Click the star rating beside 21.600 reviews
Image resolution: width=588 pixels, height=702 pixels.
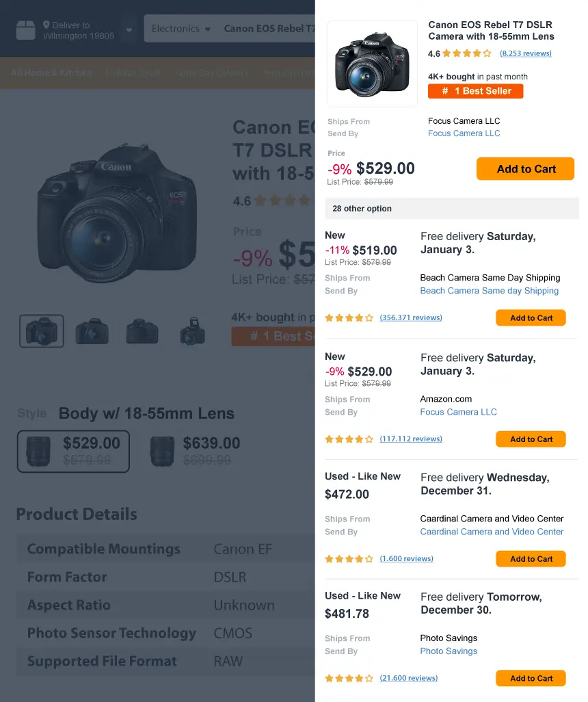tap(349, 678)
